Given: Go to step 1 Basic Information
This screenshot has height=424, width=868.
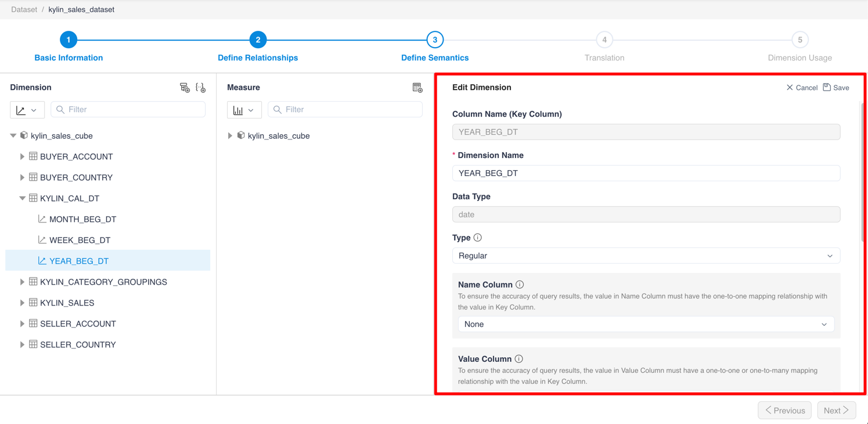Looking at the screenshot, I should [x=69, y=40].
